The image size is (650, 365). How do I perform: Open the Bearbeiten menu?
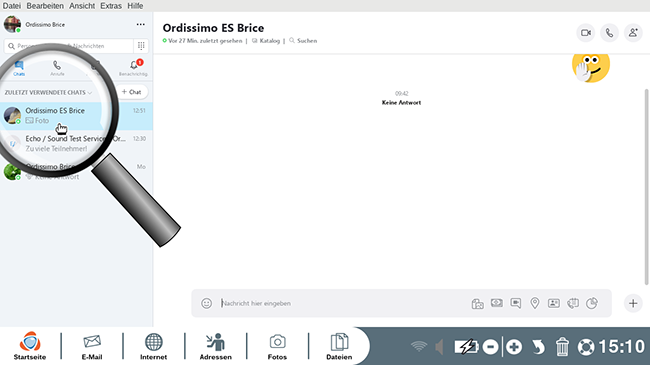(45, 6)
